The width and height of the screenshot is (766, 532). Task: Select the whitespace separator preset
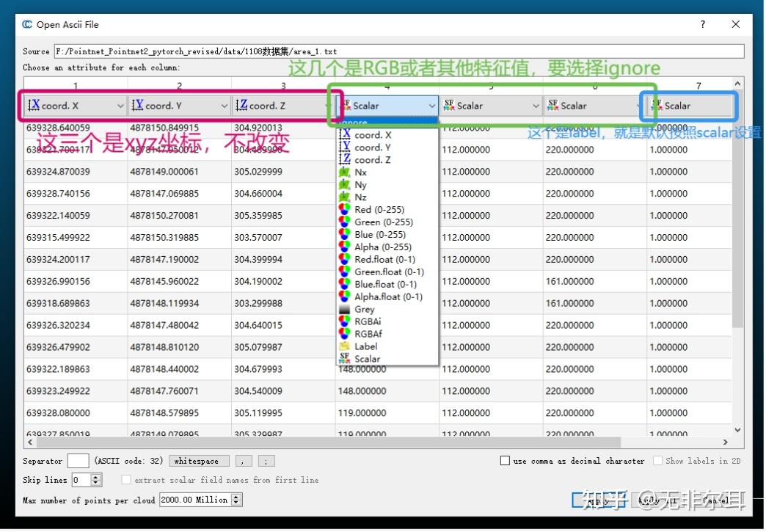pos(198,461)
